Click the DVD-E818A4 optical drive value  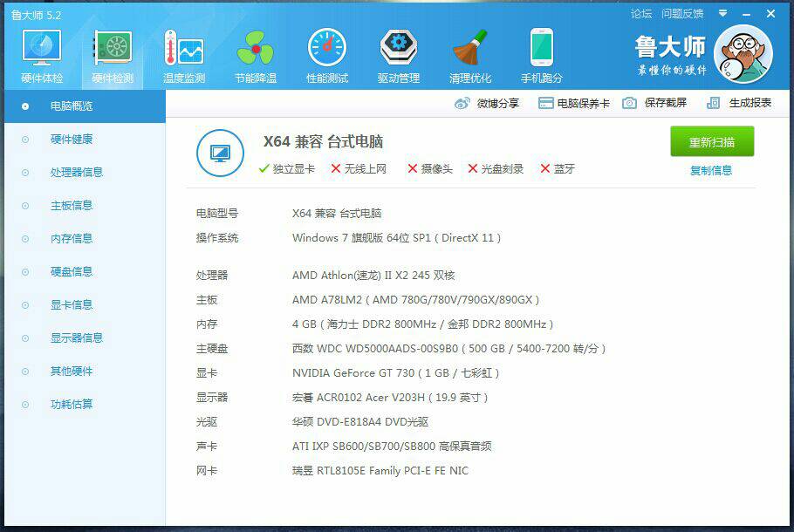360,421
